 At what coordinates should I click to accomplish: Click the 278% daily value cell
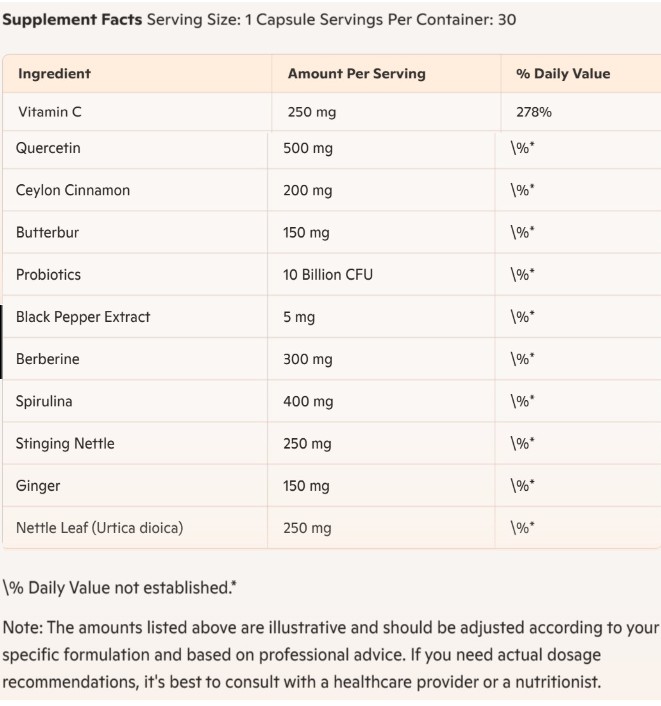click(x=533, y=112)
